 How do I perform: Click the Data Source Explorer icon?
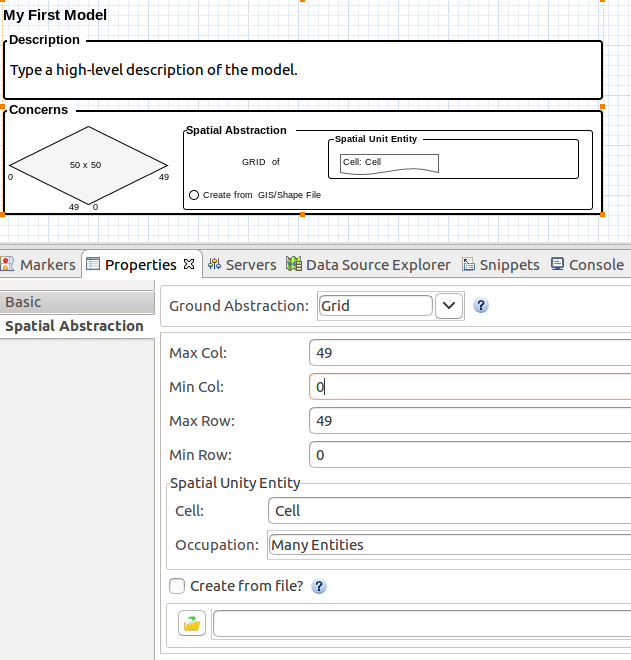[x=293, y=265]
